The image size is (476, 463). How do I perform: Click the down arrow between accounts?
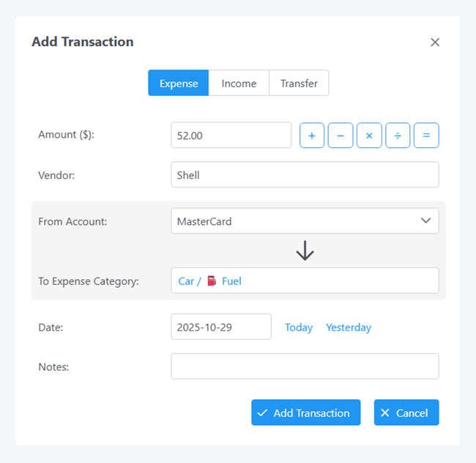[305, 251]
